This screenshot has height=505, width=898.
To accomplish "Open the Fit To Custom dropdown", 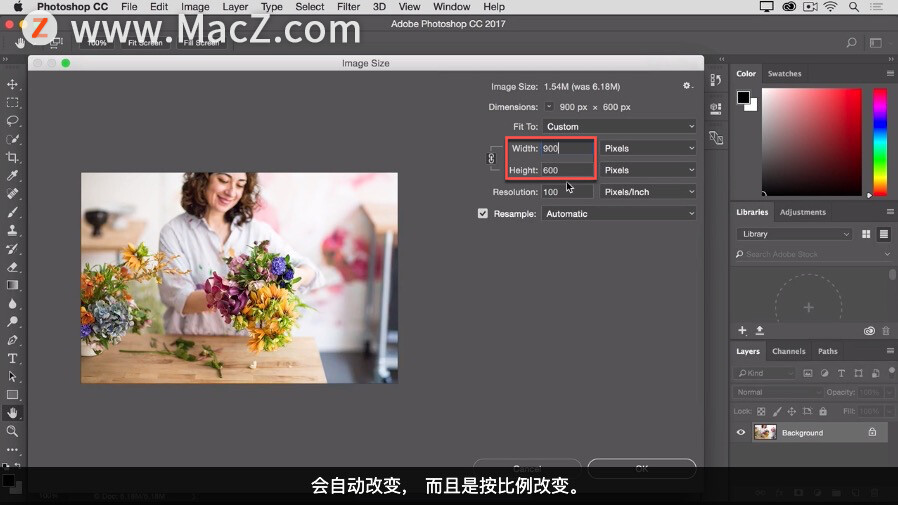I will point(619,127).
